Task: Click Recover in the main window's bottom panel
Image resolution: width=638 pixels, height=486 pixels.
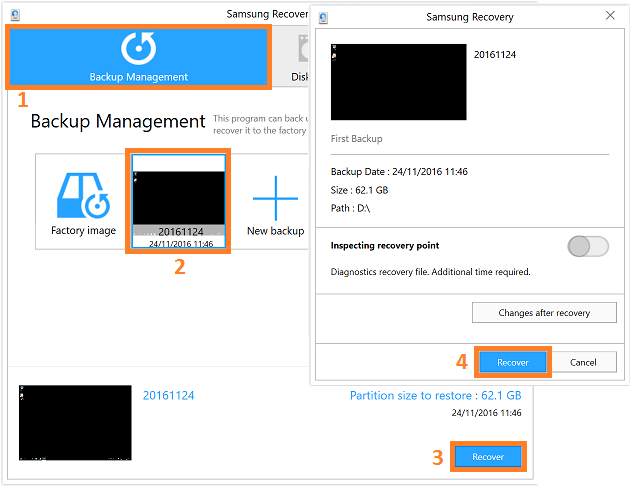Action: [488, 457]
